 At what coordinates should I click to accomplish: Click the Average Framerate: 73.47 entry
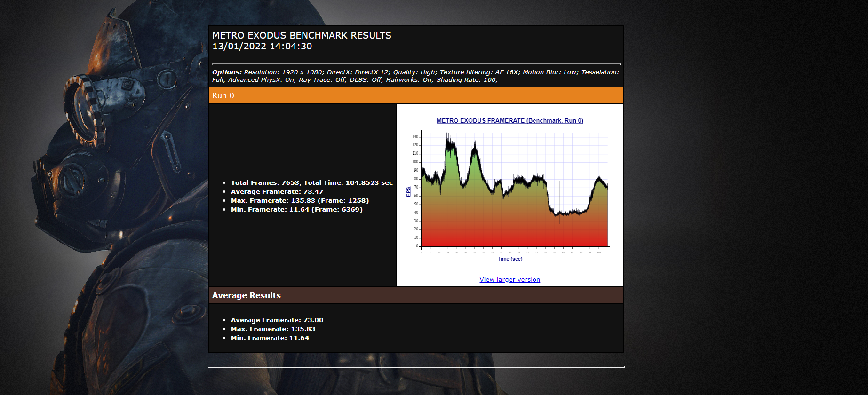[277, 192]
